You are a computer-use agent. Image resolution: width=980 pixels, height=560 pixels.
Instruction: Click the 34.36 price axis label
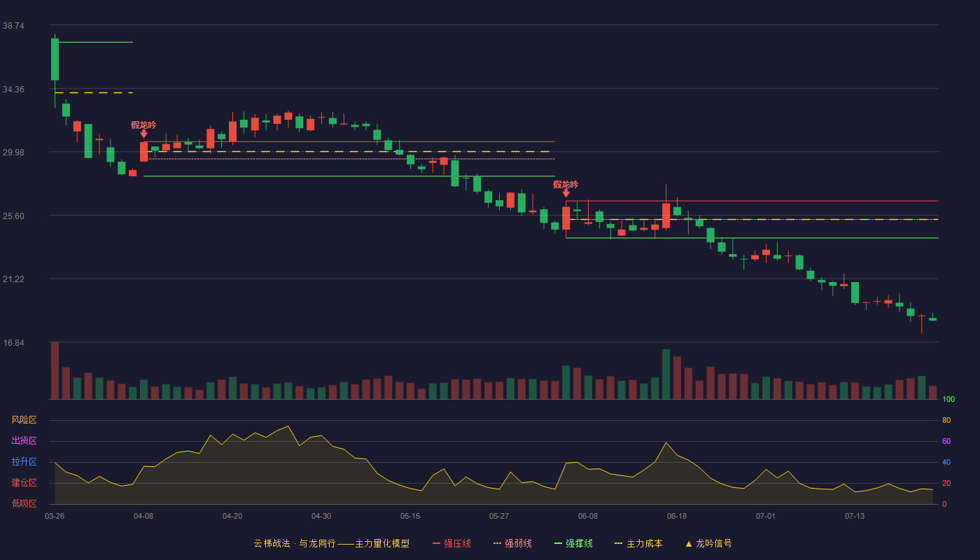[x=14, y=89]
